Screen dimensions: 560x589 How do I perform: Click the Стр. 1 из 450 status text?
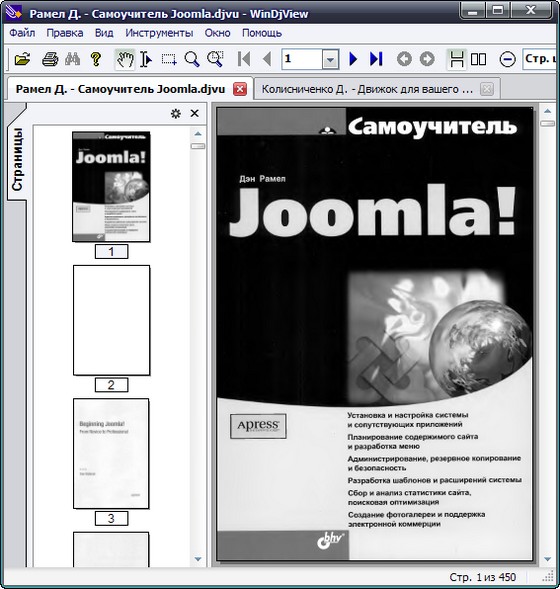tap(482, 577)
